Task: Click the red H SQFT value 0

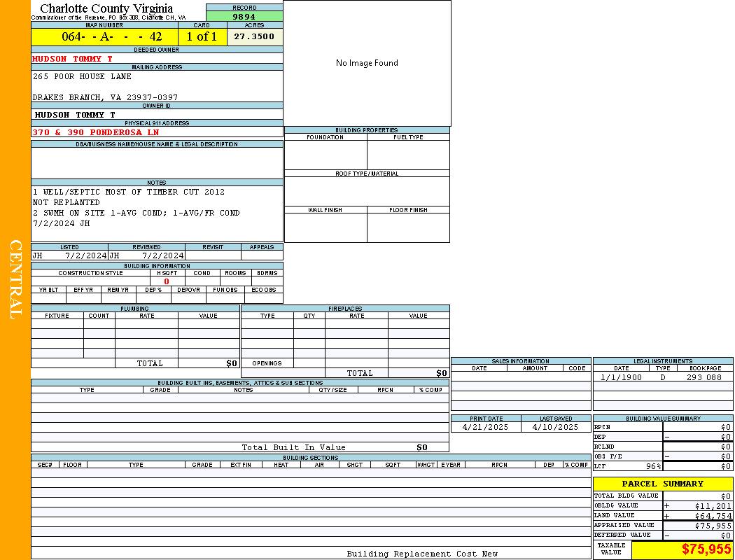Action: click(x=167, y=281)
